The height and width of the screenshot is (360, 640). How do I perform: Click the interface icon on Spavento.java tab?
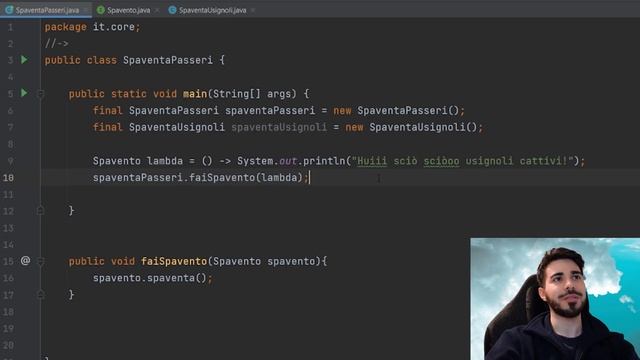point(101,10)
